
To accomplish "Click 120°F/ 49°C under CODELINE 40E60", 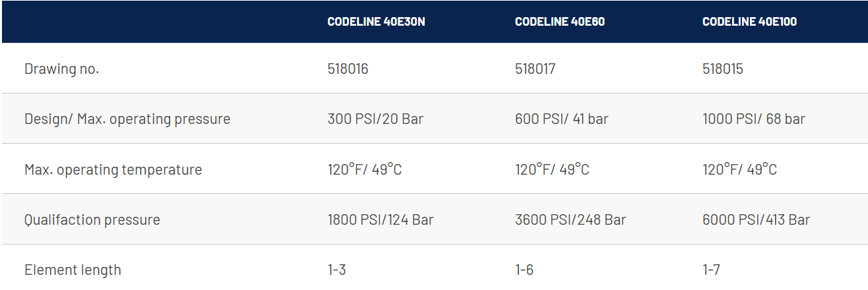I will click(552, 169).
